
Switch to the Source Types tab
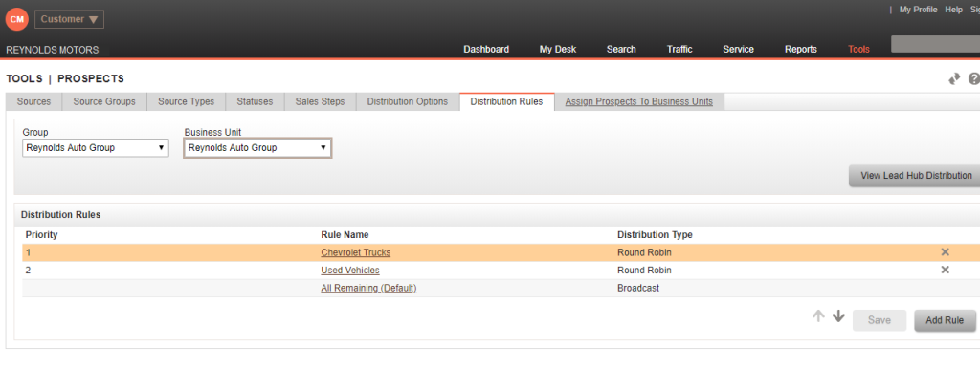[187, 101]
